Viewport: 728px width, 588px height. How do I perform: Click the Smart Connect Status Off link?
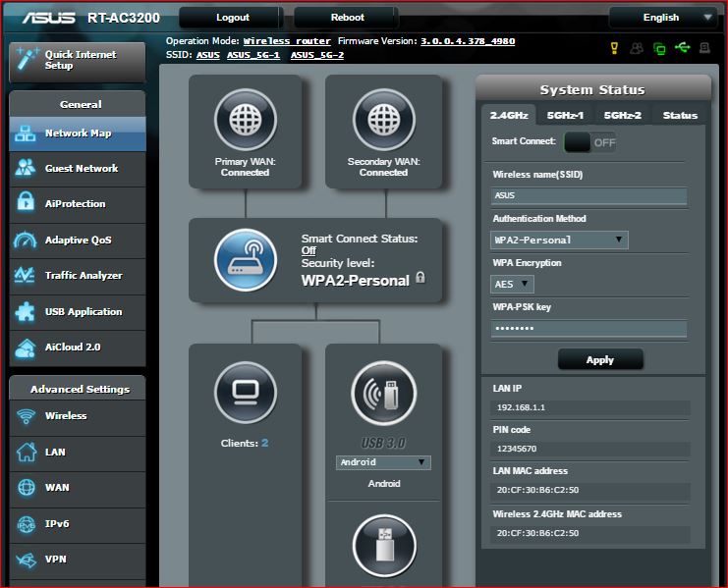point(308,251)
